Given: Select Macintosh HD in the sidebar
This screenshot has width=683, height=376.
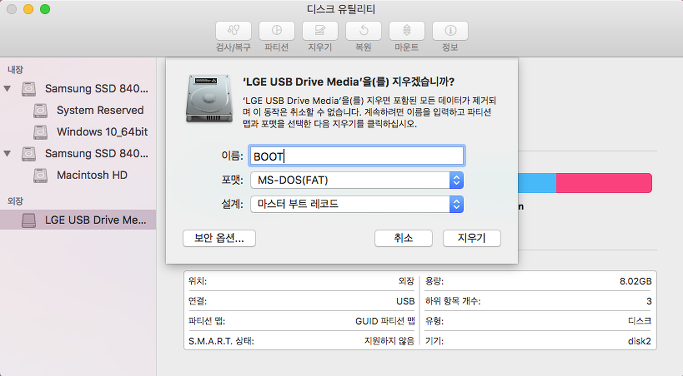Looking at the screenshot, I should [x=92, y=175].
